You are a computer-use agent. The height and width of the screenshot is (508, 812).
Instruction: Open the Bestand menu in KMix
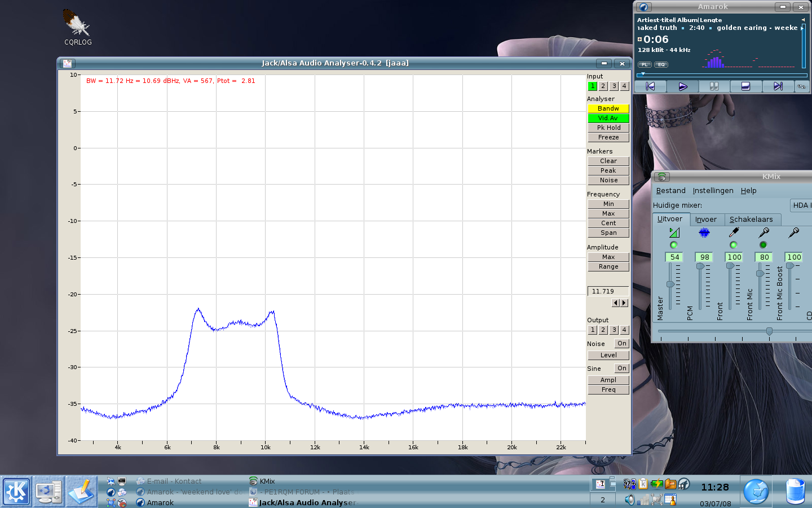pos(670,191)
